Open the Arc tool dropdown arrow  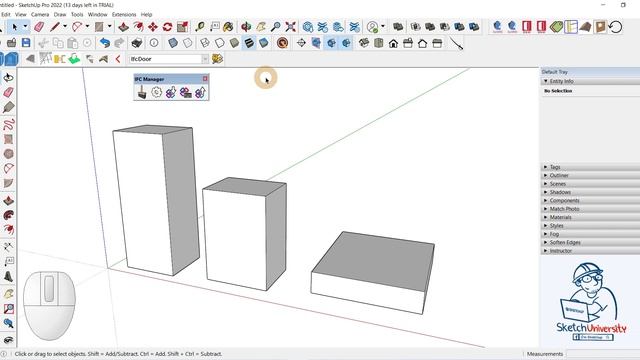point(87,27)
